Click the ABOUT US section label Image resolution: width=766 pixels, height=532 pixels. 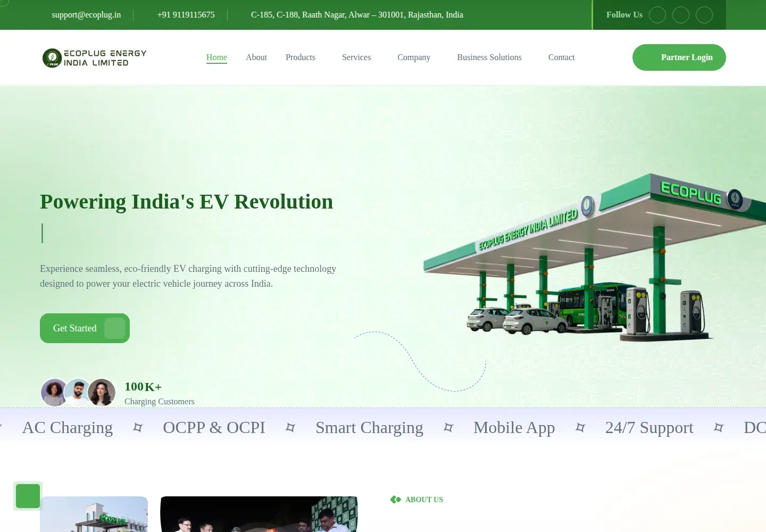(x=424, y=500)
